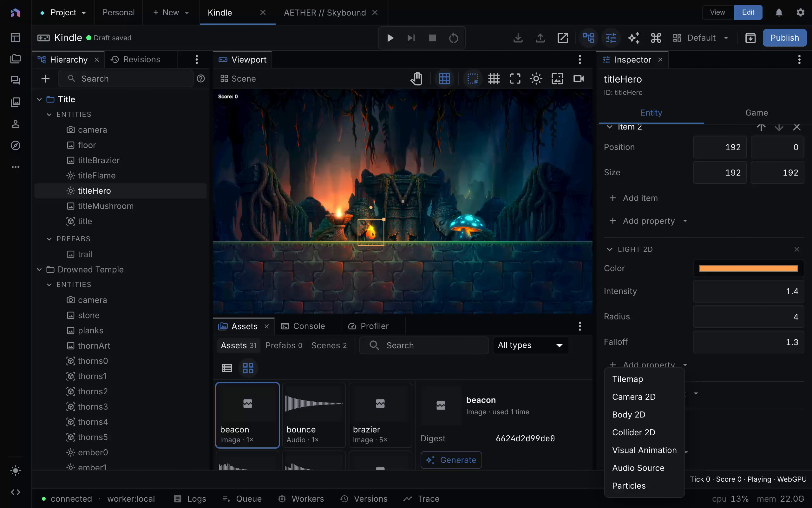This screenshot has width=812, height=508.
Task: Open the Light 2D color swatch
Action: pyautogui.click(x=748, y=269)
